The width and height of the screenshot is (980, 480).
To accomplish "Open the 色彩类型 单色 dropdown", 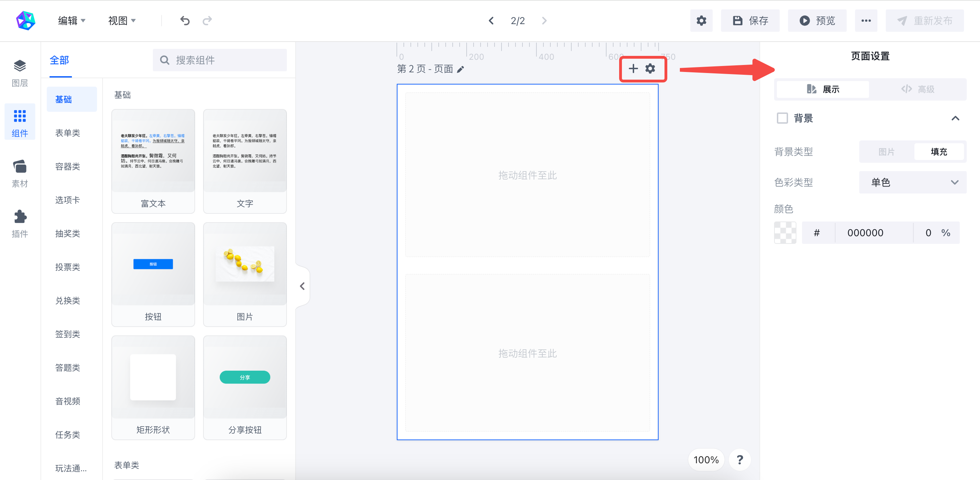I will (x=912, y=182).
